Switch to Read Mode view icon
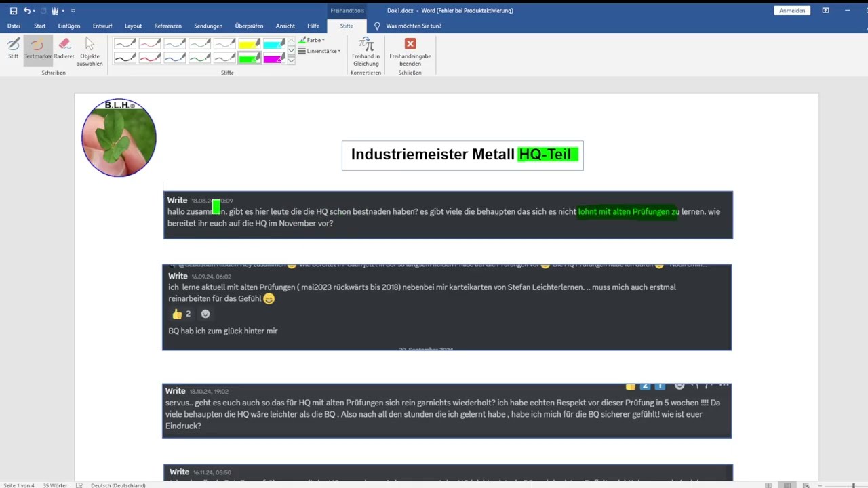 pyautogui.click(x=768, y=485)
